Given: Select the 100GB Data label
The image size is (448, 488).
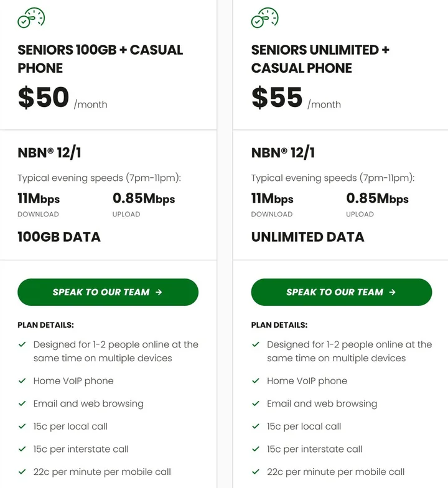Looking at the screenshot, I should [59, 237].
